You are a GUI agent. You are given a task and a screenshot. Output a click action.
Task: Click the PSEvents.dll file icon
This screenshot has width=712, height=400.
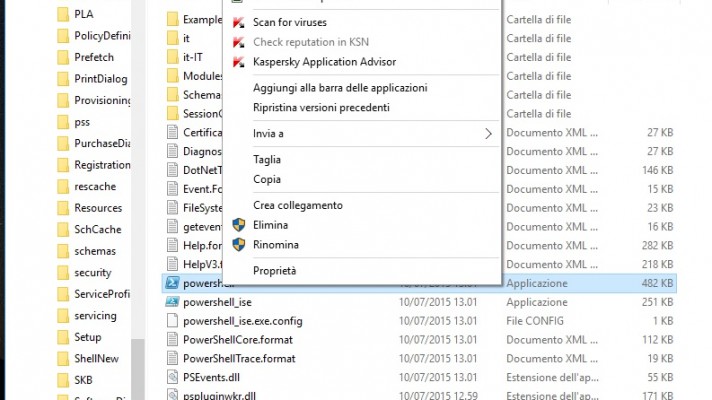pos(172,377)
